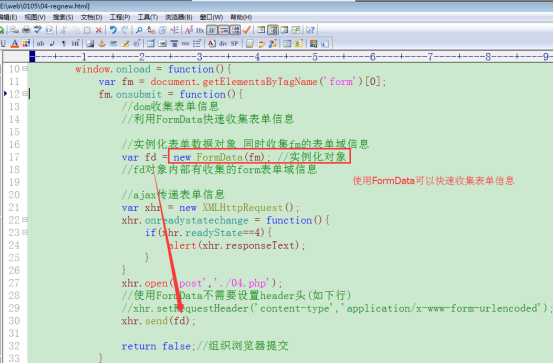Click line number 30 in the gutter
The width and height of the screenshot is (554, 364).
click(14, 321)
